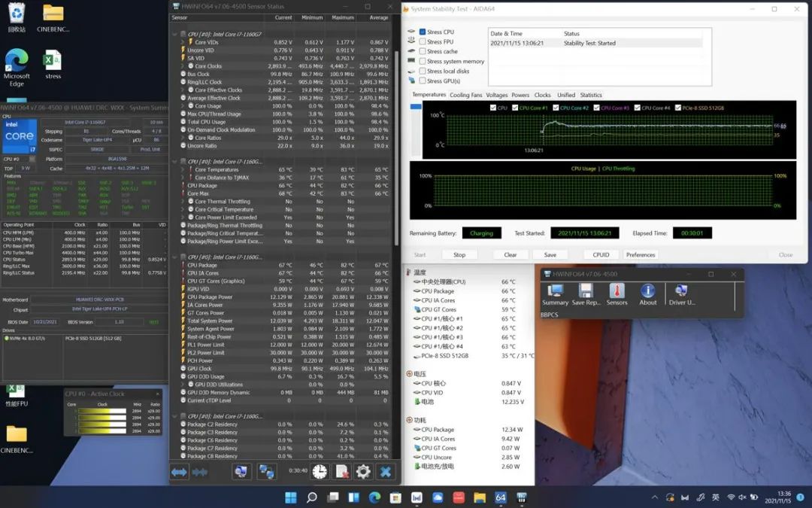Screen dimensions: 812x508
Task: Switch to the Clocks tab
Action: (x=542, y=95)
